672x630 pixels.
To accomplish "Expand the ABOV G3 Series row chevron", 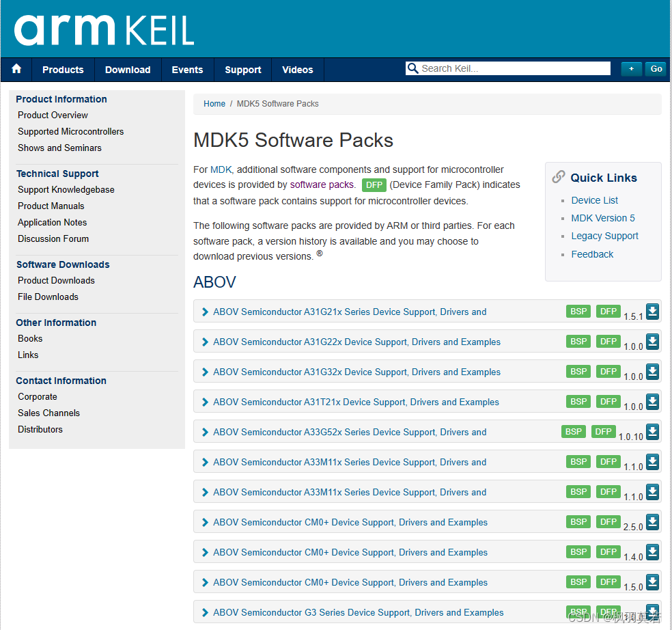I will [x=205, y=612].
